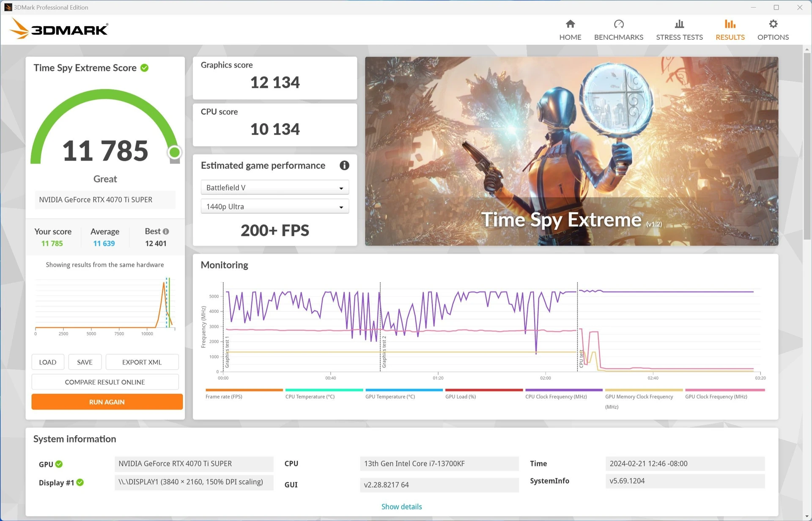Click the DISPLAY1 resolution info field
Image resolution: width=812 pixels, height=521 pixels.
point(194,482)
